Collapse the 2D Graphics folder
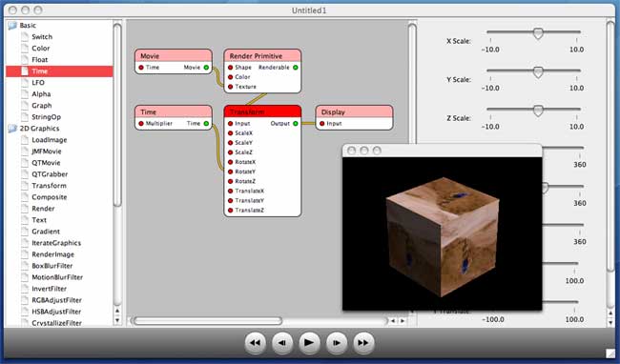Screen dimensions: 620x364 [x=12, y=129]
